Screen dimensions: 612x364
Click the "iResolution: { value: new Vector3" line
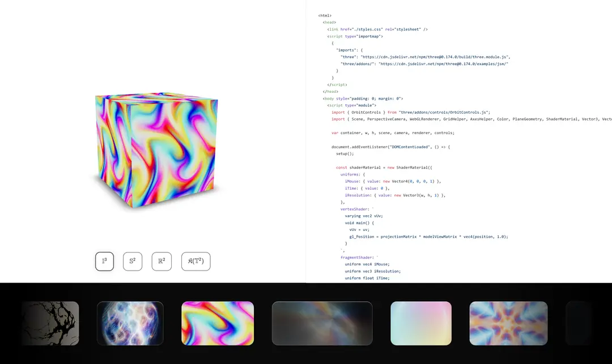pos(395,195)
